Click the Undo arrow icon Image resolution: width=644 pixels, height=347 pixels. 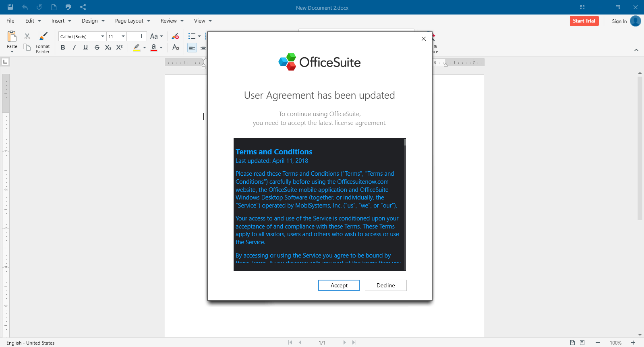pyautogui.click(x=25, y=7)
